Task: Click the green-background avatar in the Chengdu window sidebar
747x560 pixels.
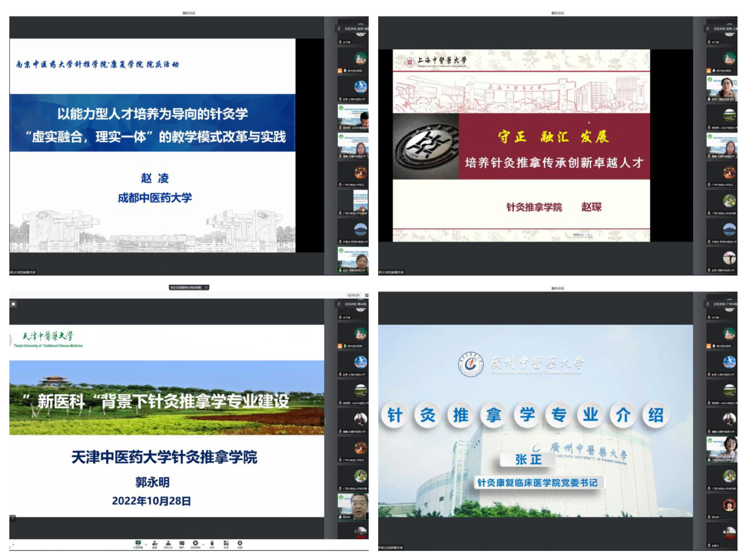Action: (x=361, y=58)
